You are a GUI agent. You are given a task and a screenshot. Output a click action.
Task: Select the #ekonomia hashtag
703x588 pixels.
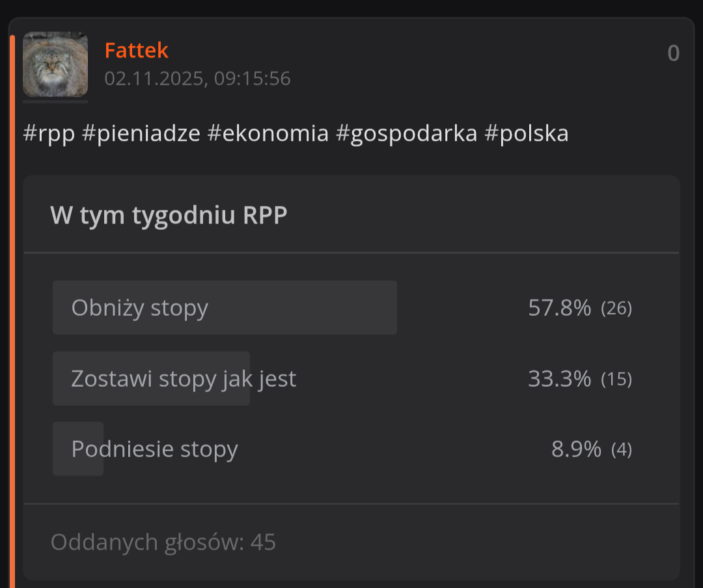pyautogui.click(x=268, y=133)
